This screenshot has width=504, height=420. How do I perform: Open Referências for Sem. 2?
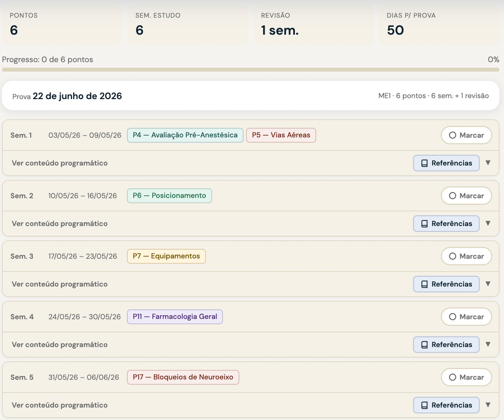pyautogui.click(x=446, y=223)
